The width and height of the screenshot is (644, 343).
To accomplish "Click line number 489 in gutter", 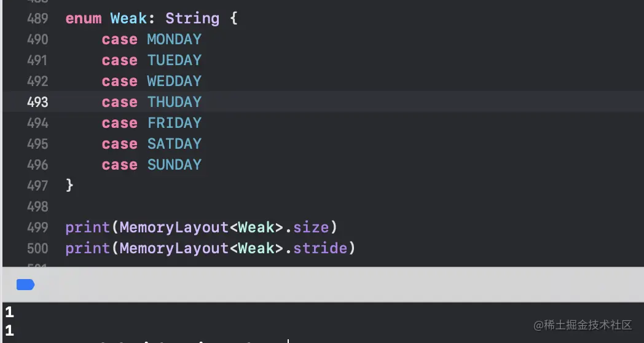I will [37, 18].
